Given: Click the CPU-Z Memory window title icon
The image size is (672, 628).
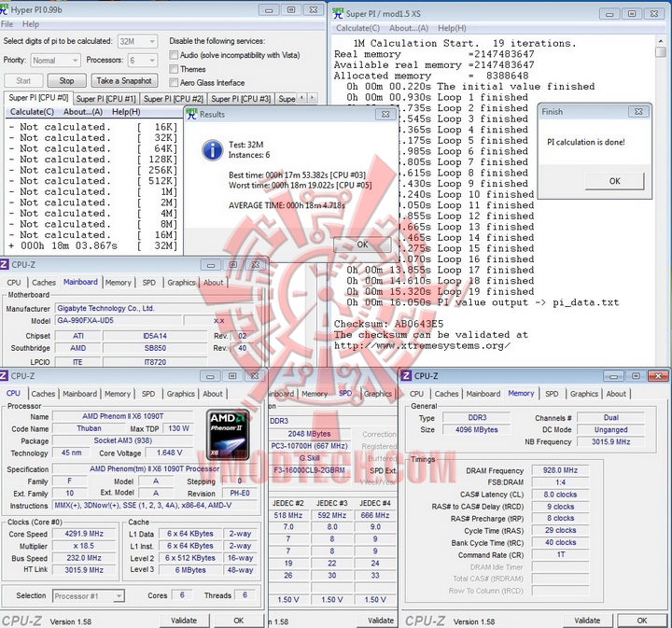Looking at the screenshot, I should [406, 376].
